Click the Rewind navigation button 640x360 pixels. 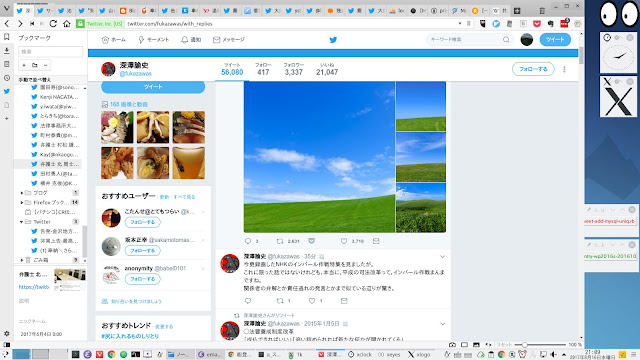(32, 24)
